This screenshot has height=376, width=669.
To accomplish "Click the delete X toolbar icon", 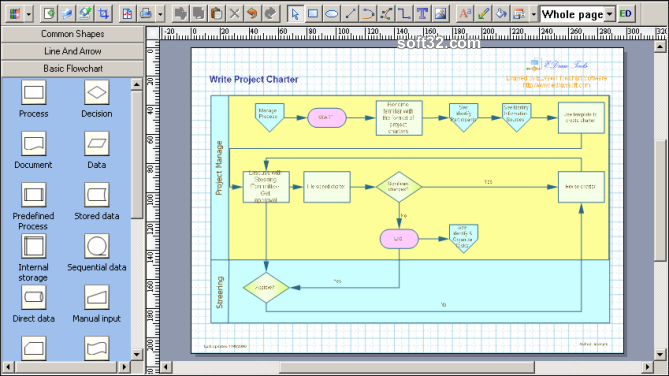I will point(234,14).
